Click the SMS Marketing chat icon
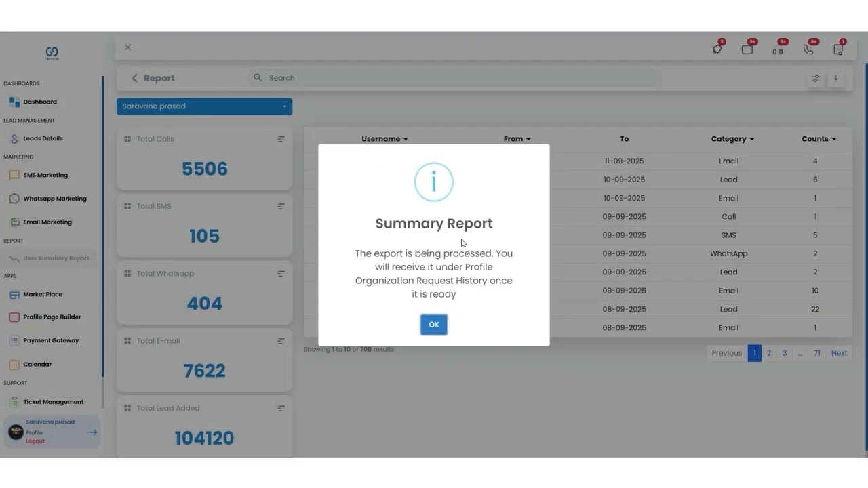The width and height of the screenshot is (868, 488). click(x=14, y=175)
